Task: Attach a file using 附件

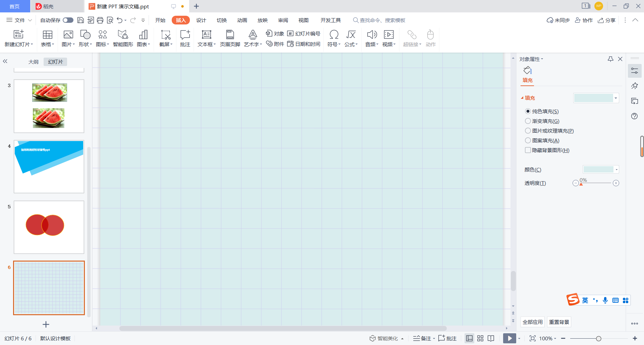Action: click(275, 44)
